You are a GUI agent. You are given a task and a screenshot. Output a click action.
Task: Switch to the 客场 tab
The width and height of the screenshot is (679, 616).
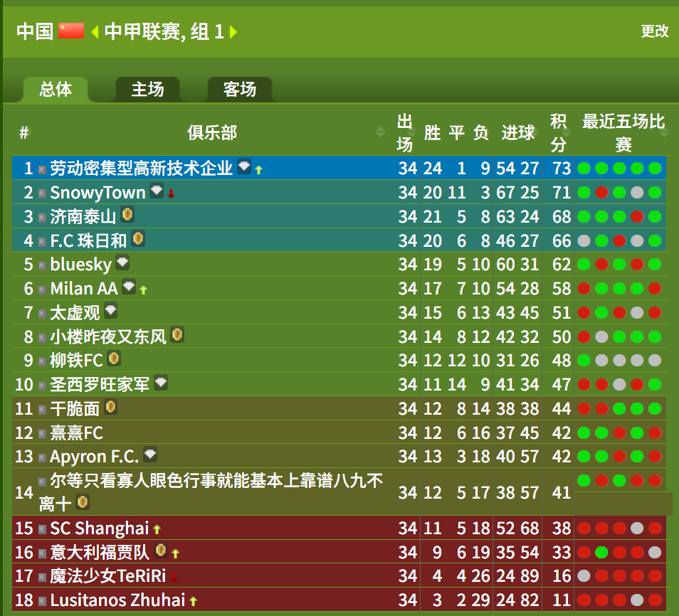240,90
